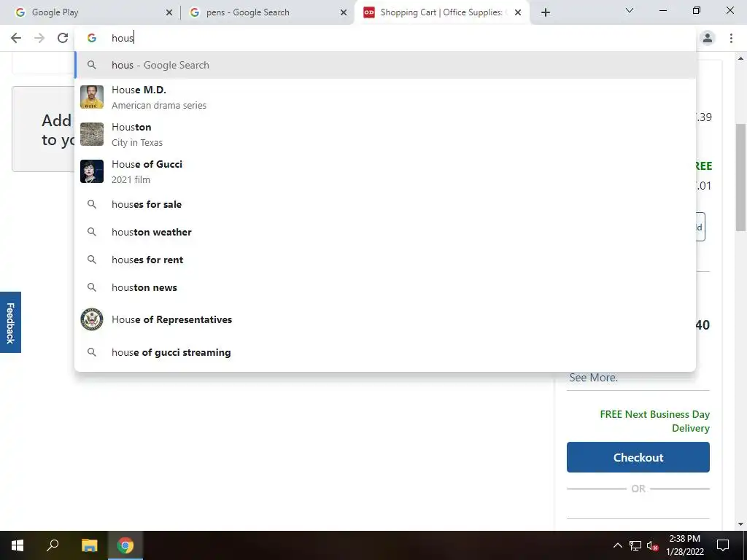Image resolution: width=747 pixels, height=560 pixels.
Task: Click the Houston map thumbnail
Action: (92, 134)
